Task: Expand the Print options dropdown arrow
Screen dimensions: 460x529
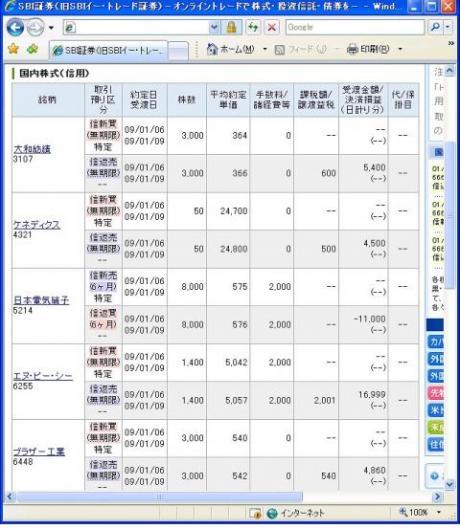Action: coord(400,50)
